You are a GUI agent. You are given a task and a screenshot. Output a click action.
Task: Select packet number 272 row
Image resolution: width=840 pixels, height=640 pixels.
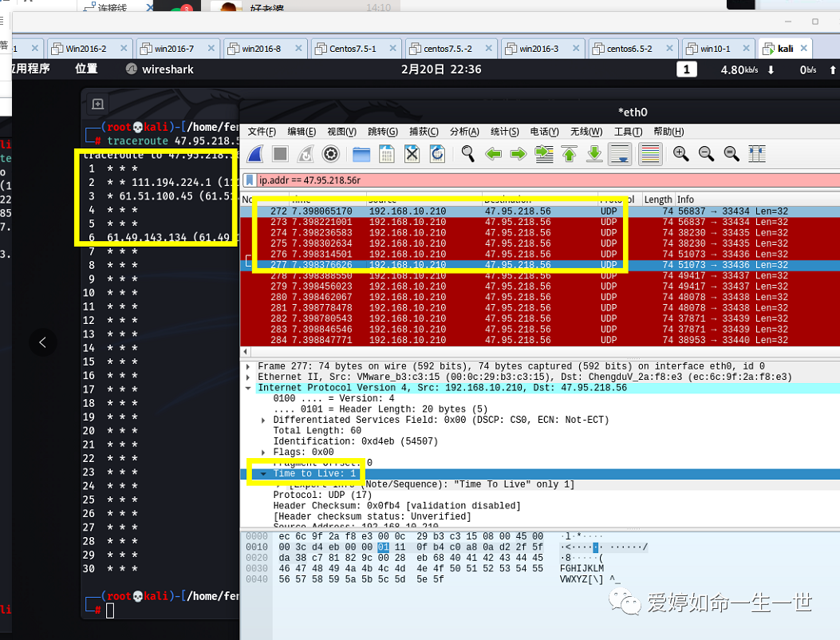540,211
